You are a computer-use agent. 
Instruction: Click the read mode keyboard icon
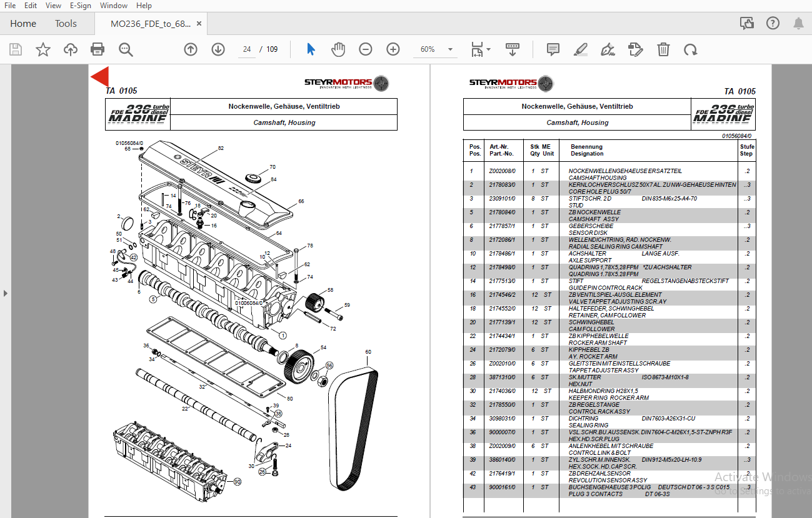513,49
